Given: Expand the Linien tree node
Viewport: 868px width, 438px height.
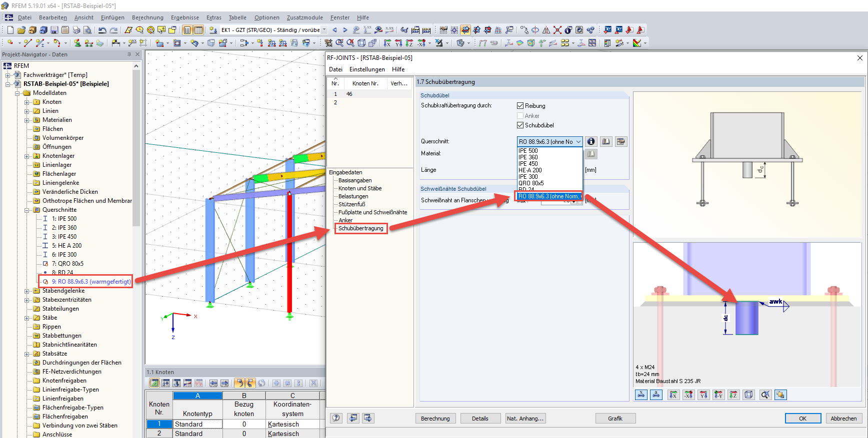Looking at the screenshot, I should [x=27, y=111].
